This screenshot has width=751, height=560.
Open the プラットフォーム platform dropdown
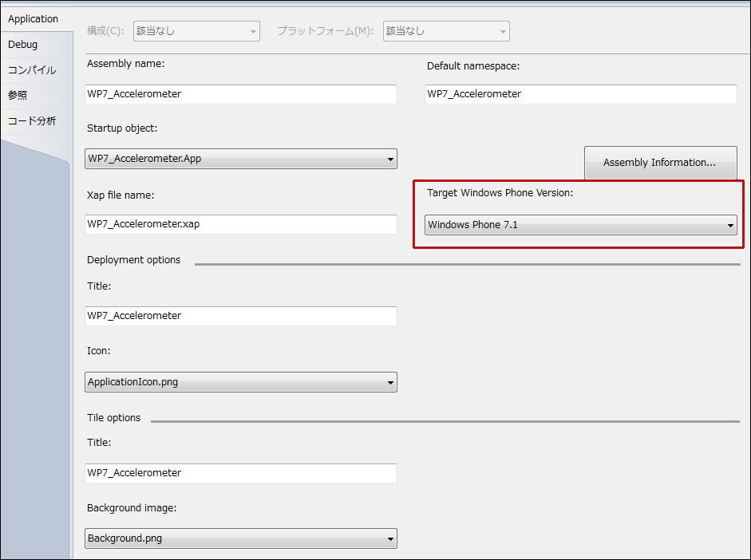(446, 31)
